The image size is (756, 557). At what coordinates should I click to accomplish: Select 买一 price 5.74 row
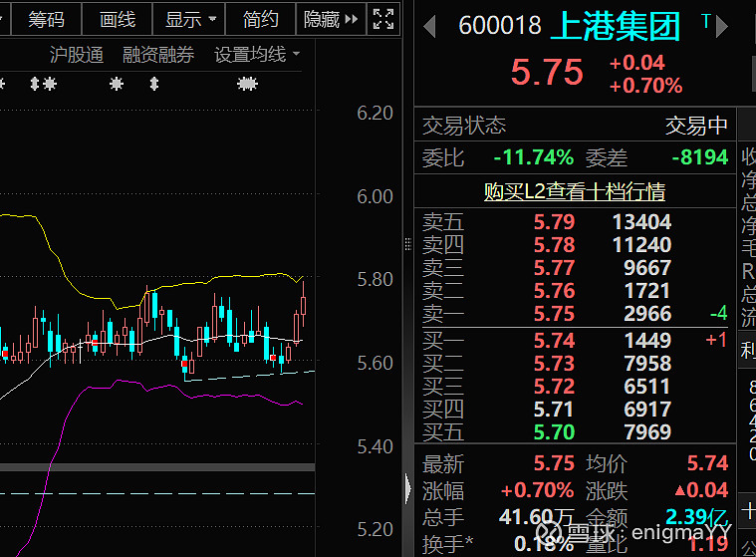point(575,341)
